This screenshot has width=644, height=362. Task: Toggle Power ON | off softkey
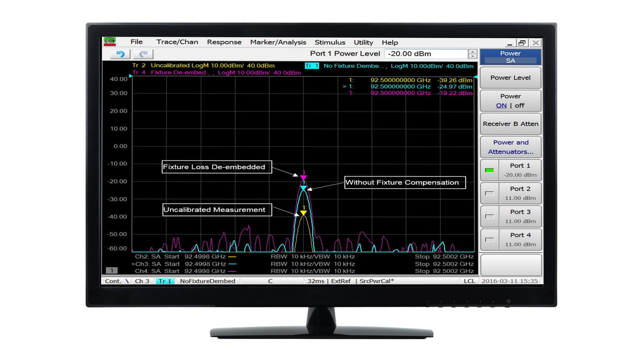pos(510,101)
